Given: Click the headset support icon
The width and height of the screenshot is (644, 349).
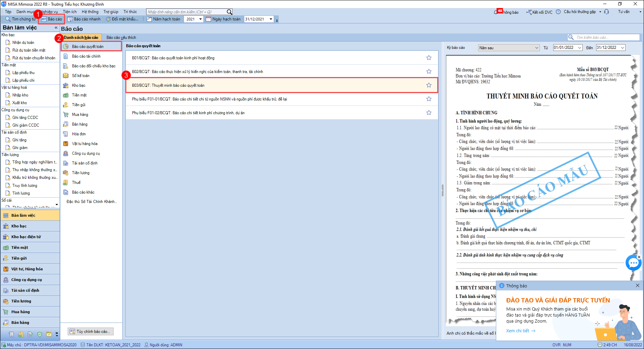Looking at the screenshot, I should 606,12.
